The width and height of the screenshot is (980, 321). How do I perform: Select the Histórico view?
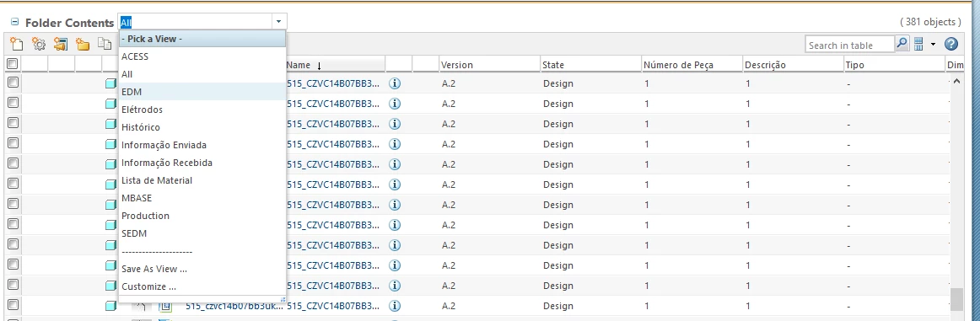point(202,126)
